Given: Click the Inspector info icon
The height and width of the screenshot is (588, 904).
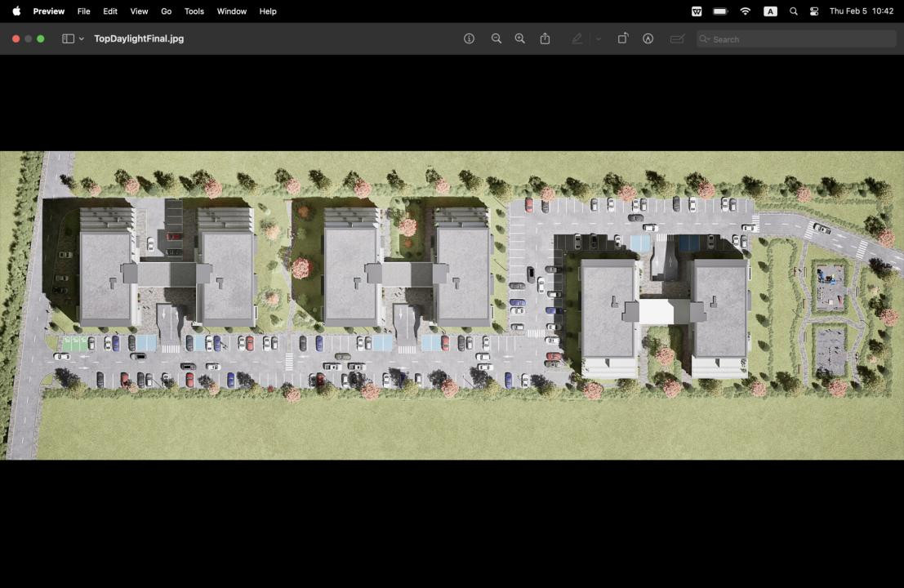Looking at the screenshot, I should click(469, 38).
